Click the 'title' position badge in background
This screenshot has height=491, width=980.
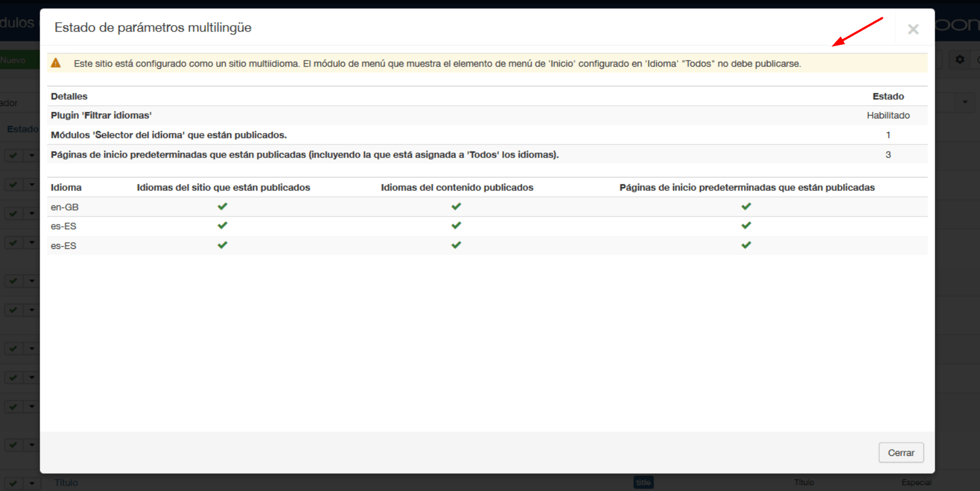pos(643,482)
